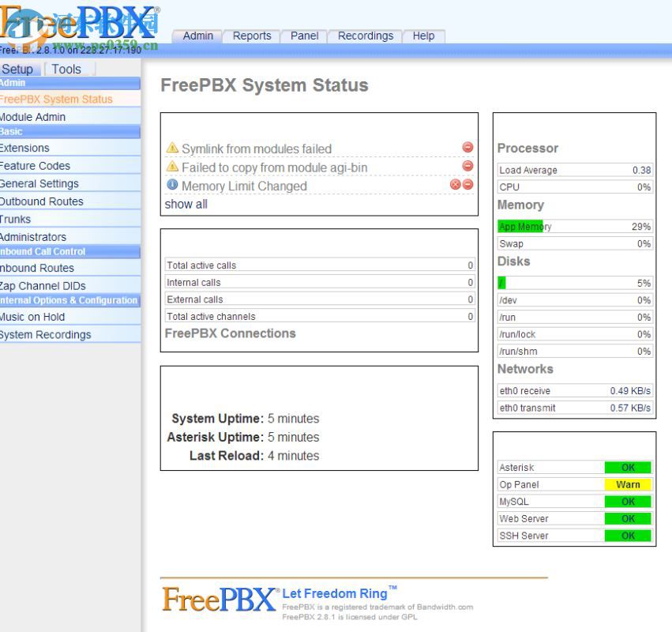
Task: Click the info icon on Memory Limit Changed
Action: [171, 186]
